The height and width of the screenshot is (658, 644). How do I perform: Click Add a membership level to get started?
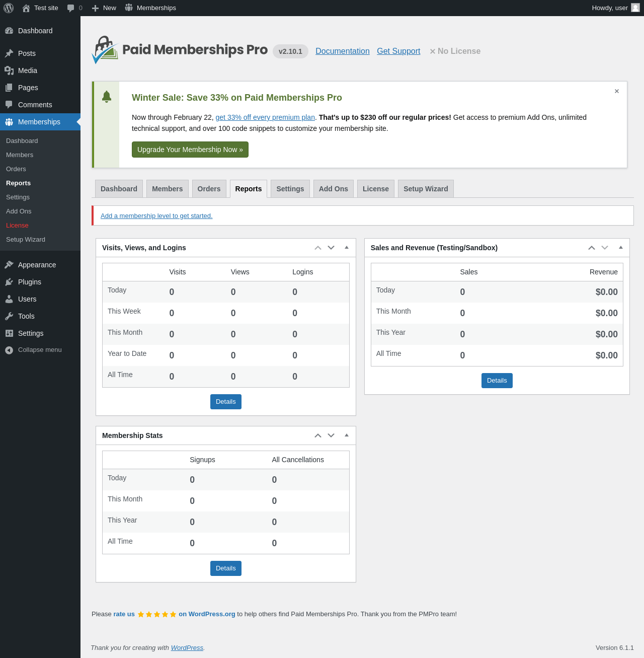coord(156,215)
